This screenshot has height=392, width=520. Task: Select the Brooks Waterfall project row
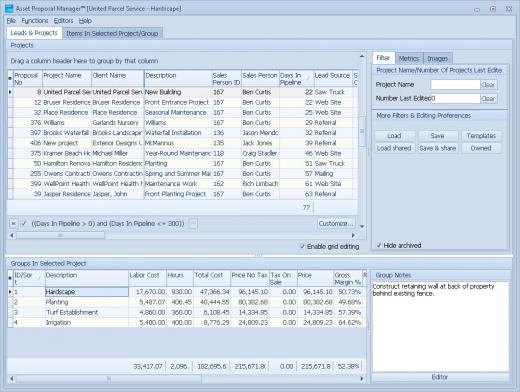click(183, 133)
